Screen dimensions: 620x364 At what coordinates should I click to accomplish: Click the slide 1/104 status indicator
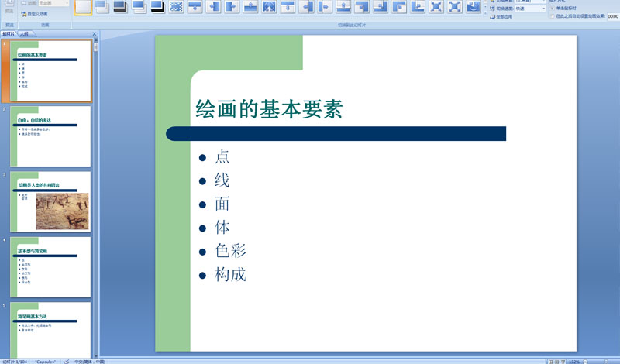click(x=15, y=362)
